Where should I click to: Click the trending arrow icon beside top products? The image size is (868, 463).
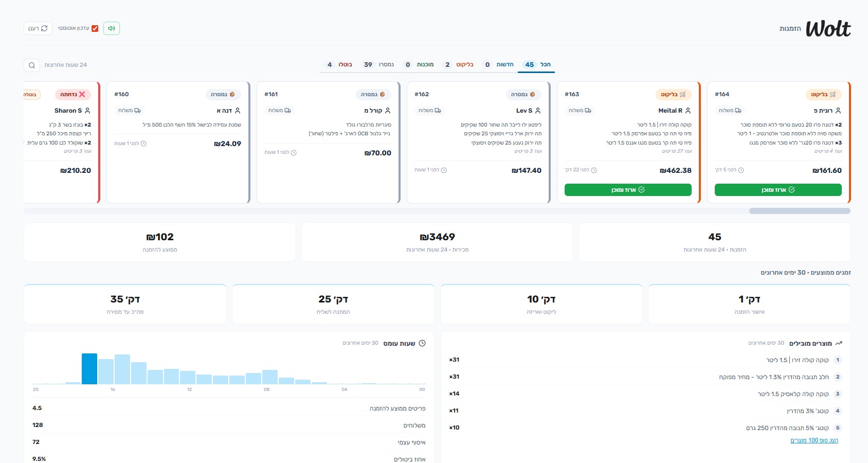pos(839,343)
